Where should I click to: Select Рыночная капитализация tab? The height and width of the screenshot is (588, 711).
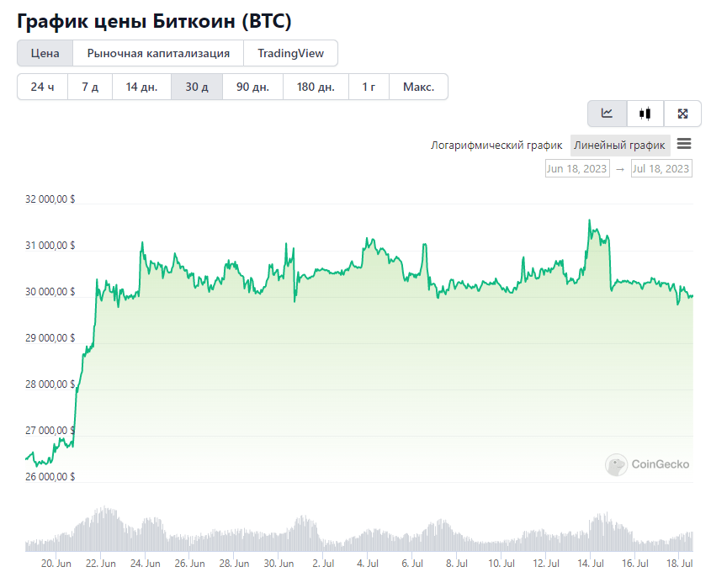click(x=158, y=53)
